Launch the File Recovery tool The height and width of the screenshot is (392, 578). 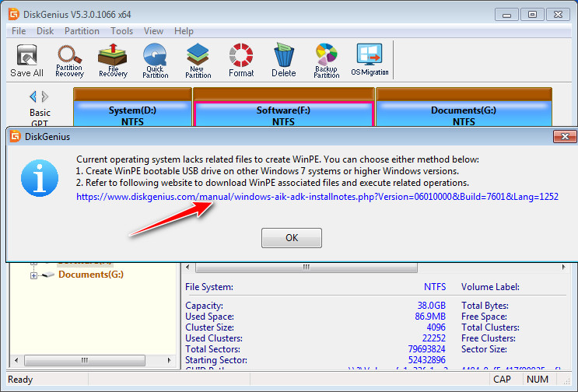pos(113,61)
